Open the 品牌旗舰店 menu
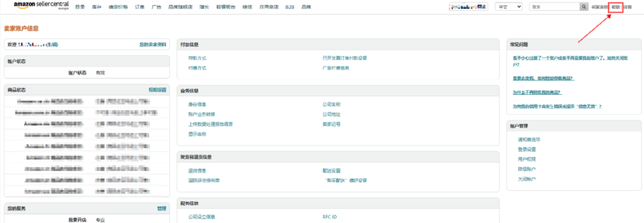The width and height of the screenshot is (644, 223). click(x=180, y=7)
